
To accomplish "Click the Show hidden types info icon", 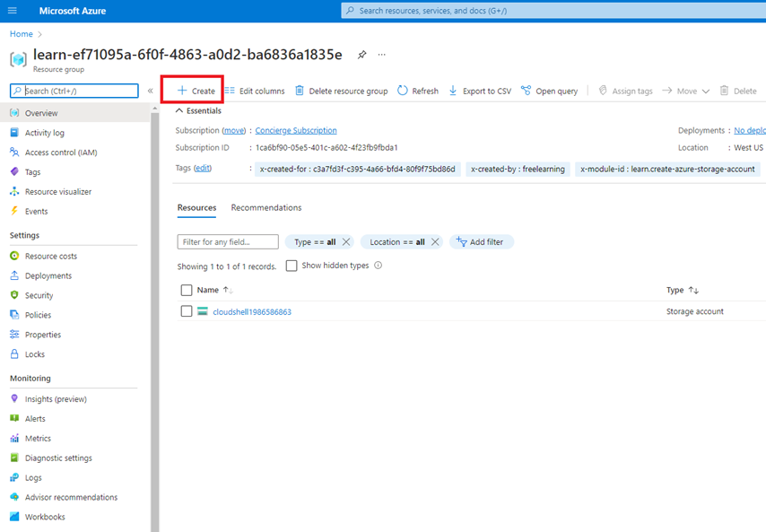I will (x=379, y=266).
